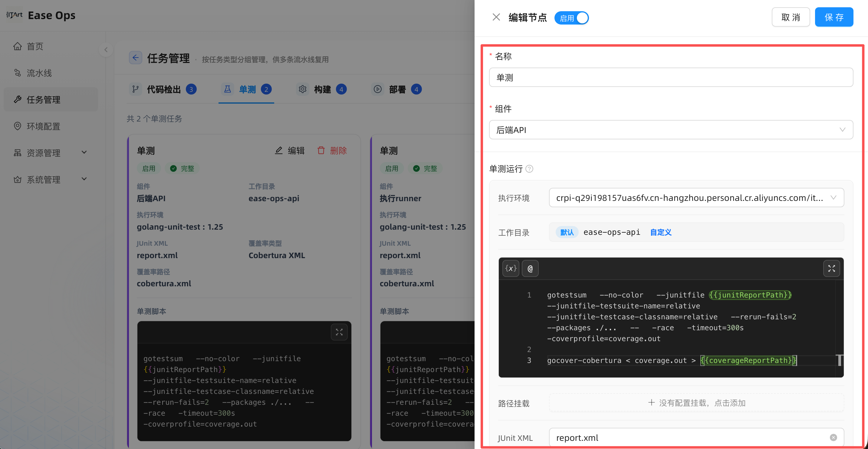This screenshot has height=449, width=868.
Task: Select the 默认 working directory tag
Action: [567, 232]
